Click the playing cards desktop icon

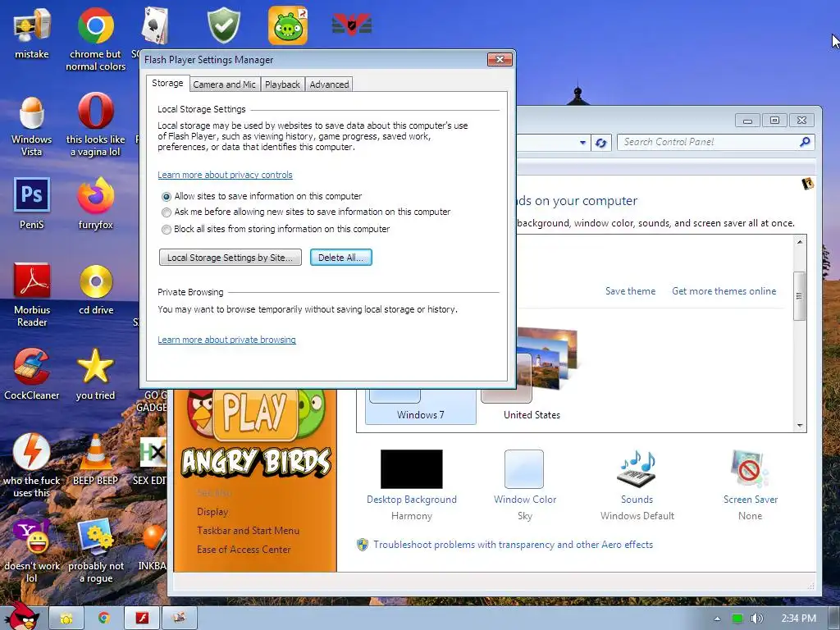pos(154,25)
